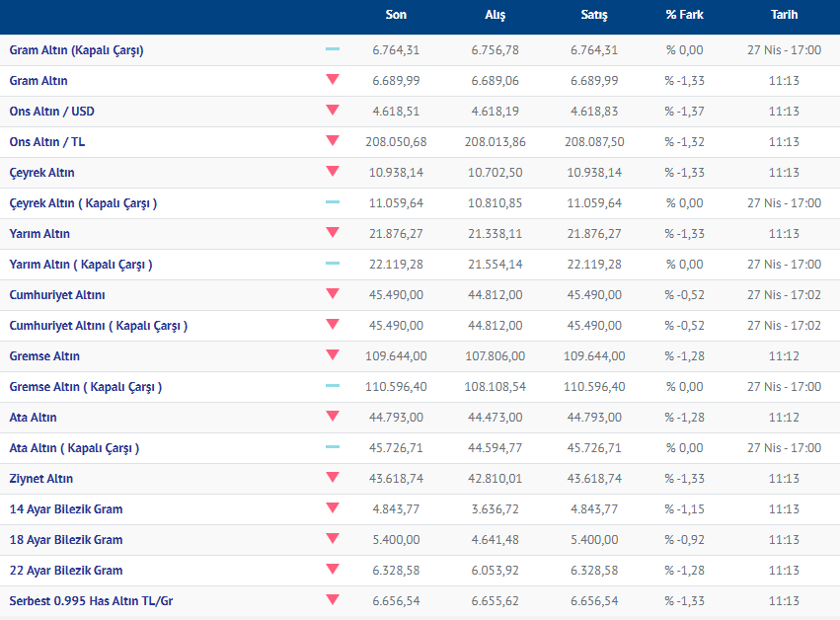This screenshot has height=620, width=840.
Task: Open the Ons Altın / TL link
Action: [x=47, y=142]
